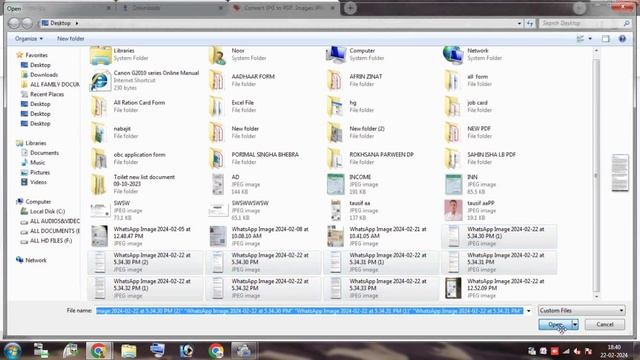Open the Organize menu
Viewport: 640px width, 360px height.
pos(29,39)
